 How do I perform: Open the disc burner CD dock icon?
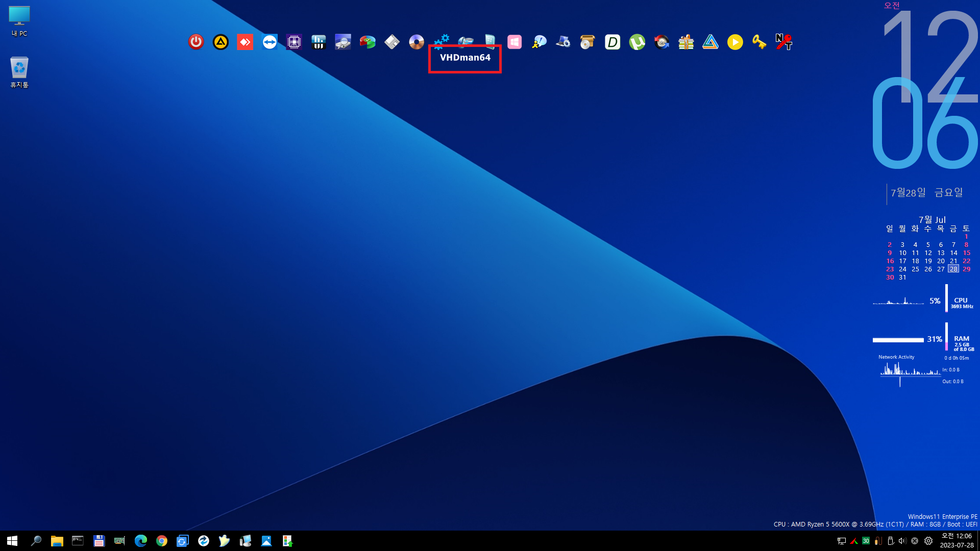point(416,42)
